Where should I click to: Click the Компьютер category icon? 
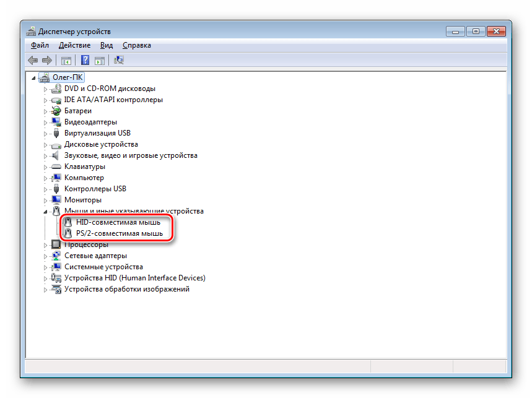pyautogui.click(x=56, y=178)
